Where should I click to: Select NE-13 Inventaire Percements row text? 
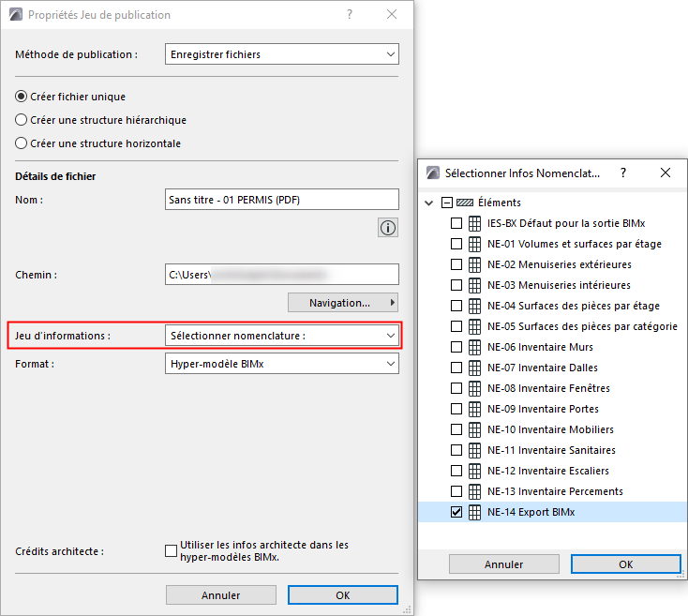point(555,491)
